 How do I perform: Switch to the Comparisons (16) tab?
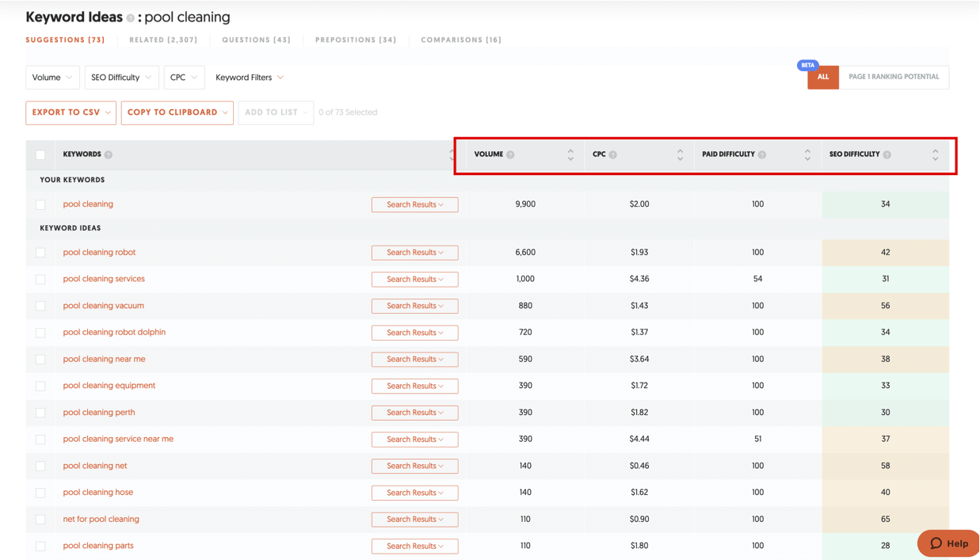click(x=461, y=40)
